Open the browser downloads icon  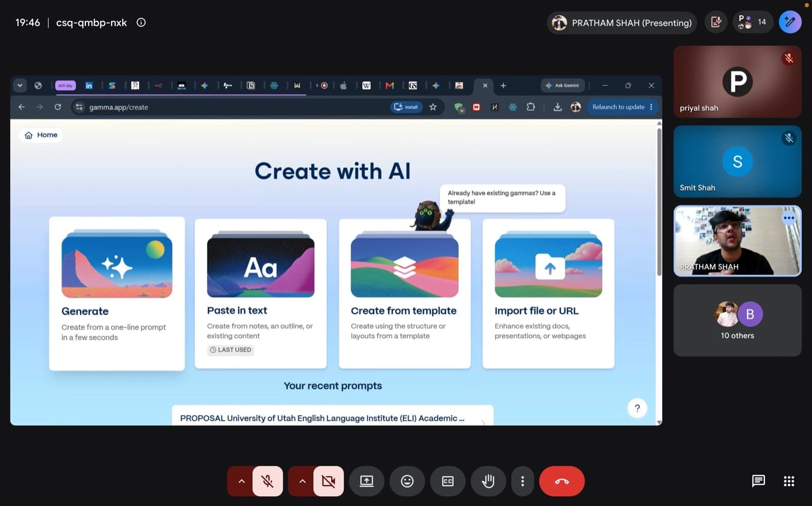(557, 107)
